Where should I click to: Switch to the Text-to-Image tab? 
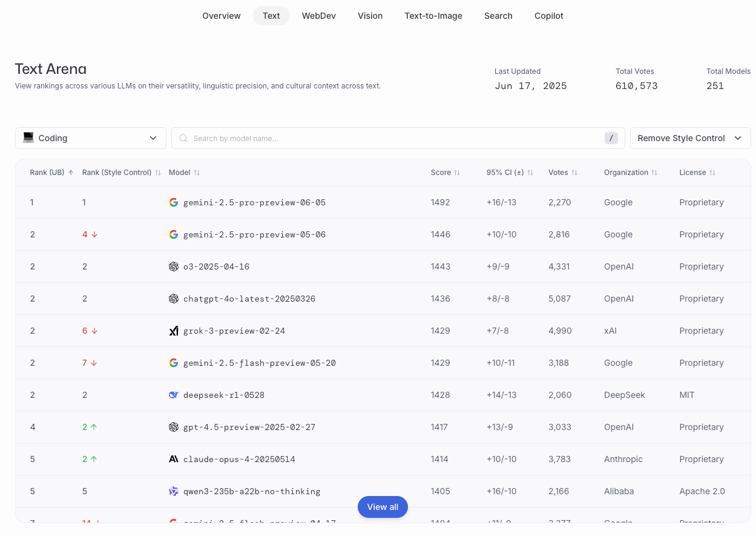point(433,16)
